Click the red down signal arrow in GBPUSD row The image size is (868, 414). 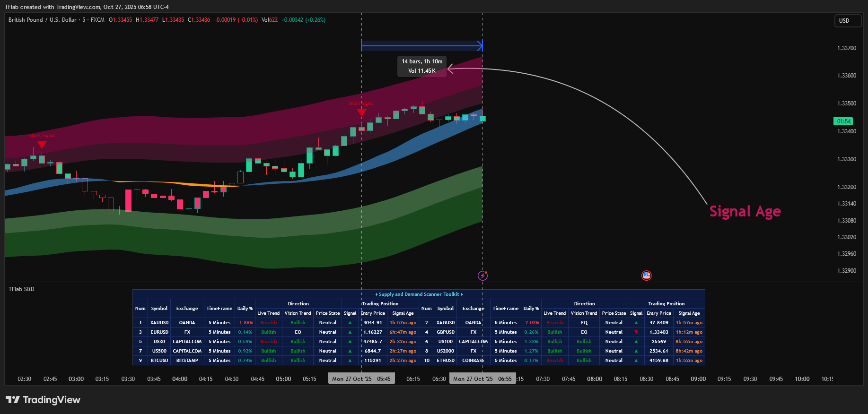point(636,332)
